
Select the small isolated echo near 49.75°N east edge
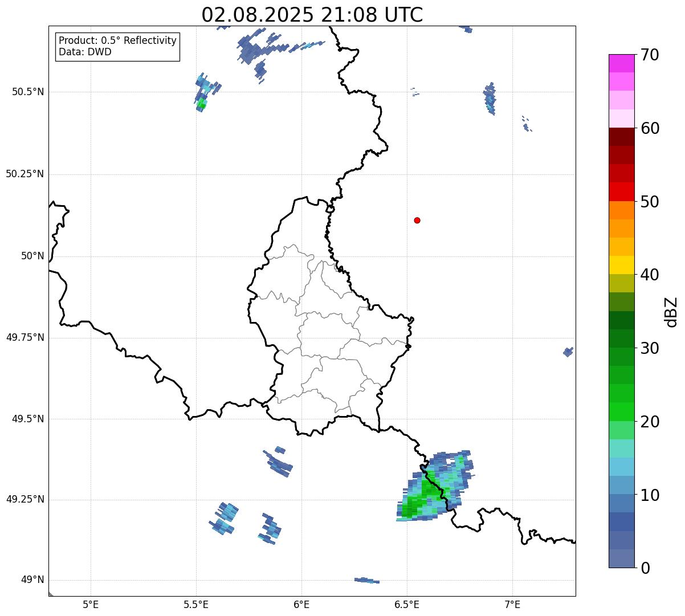(x=568, y=352)
